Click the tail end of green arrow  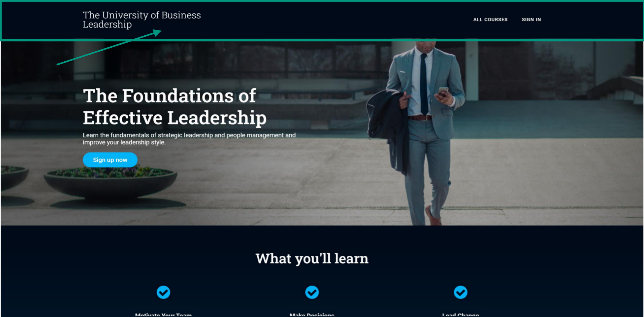[x=57, y=64]
